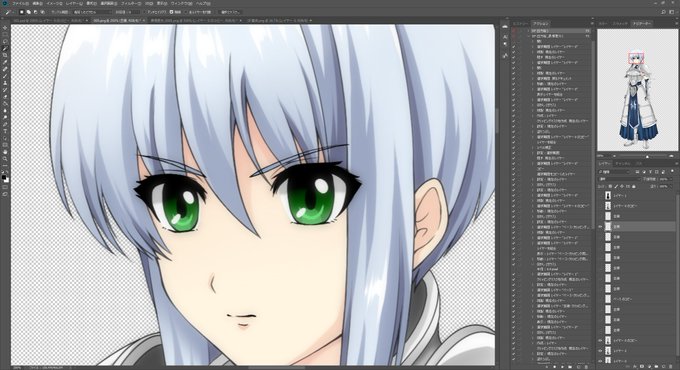Select the Type tool in the toolbox
The height and width of the screenshot is (370, 680).
[5, 131]
